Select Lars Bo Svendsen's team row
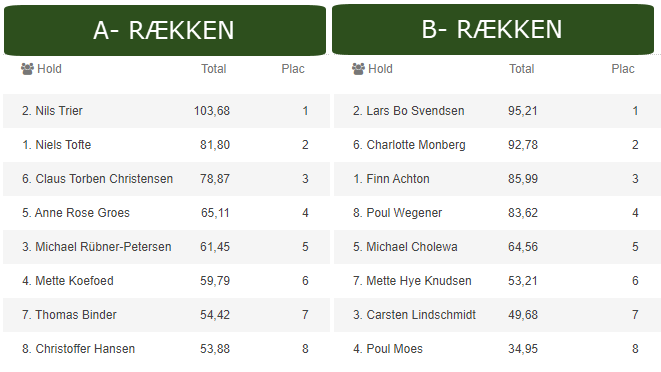 [497, 111]
